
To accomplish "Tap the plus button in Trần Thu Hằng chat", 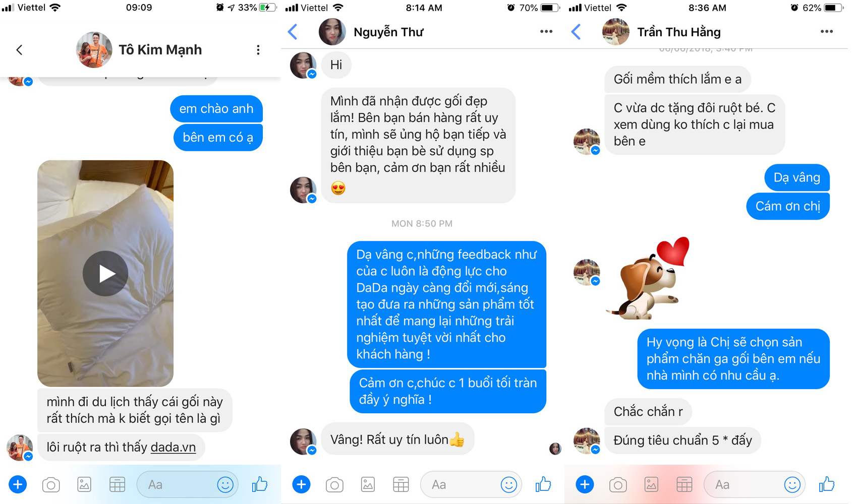I will click(585, 485).
